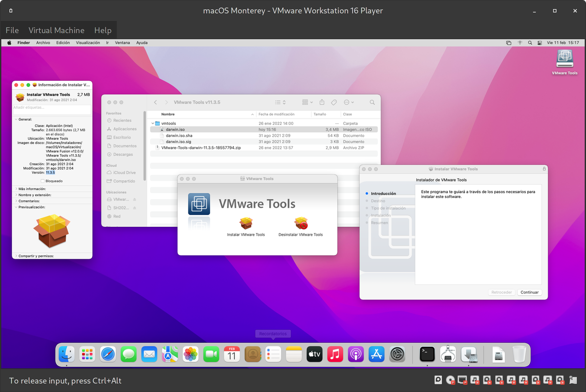This screenshot has width=586, height=392.
Task: Select Recientes in Finder sidebar
Action: click(x=122, y=121)
